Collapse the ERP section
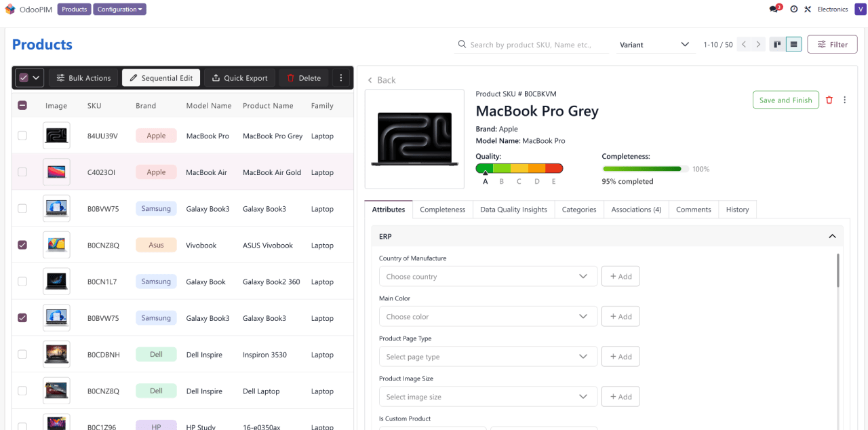868x430 pixels. tap(832, 237)
